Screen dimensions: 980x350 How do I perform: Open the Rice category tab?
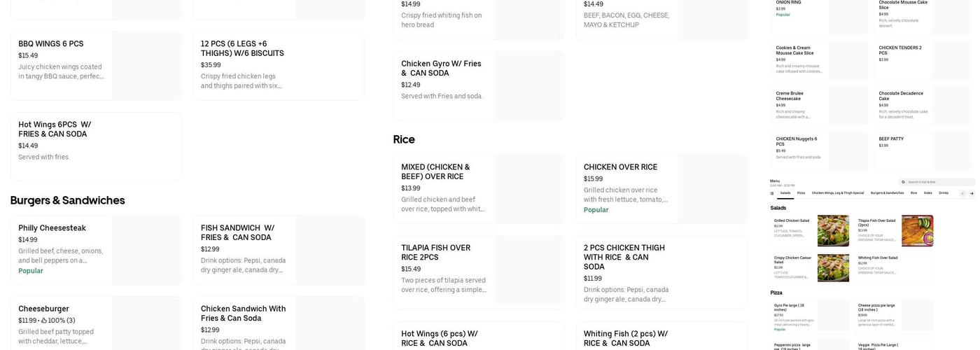[x=913, y=193]
